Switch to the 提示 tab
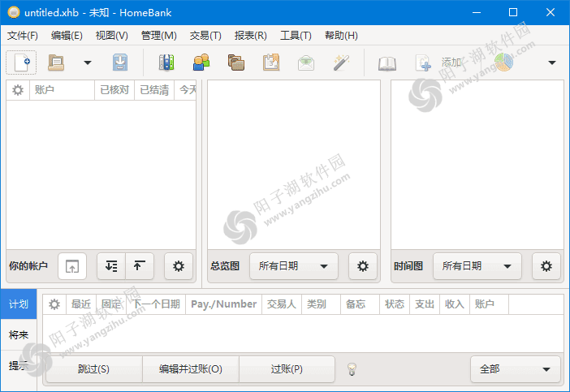This screenshot has width=570, height=392. point(19,365)
